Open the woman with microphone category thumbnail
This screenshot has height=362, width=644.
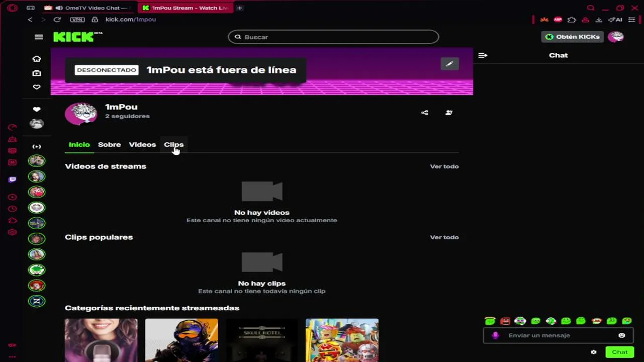pyautogui.click(x=101, y=340)
